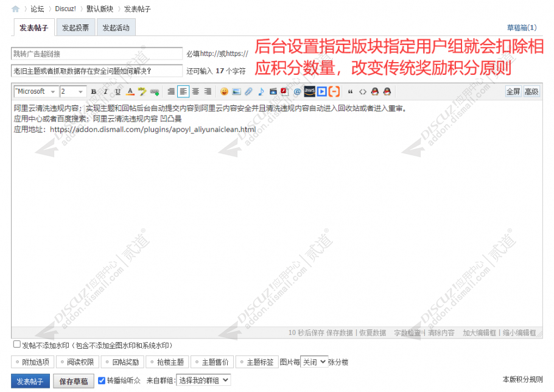Click the 保存草稿 button
Image resolution: width=554 pixels, height=392 pixels.
click(74, 382)
